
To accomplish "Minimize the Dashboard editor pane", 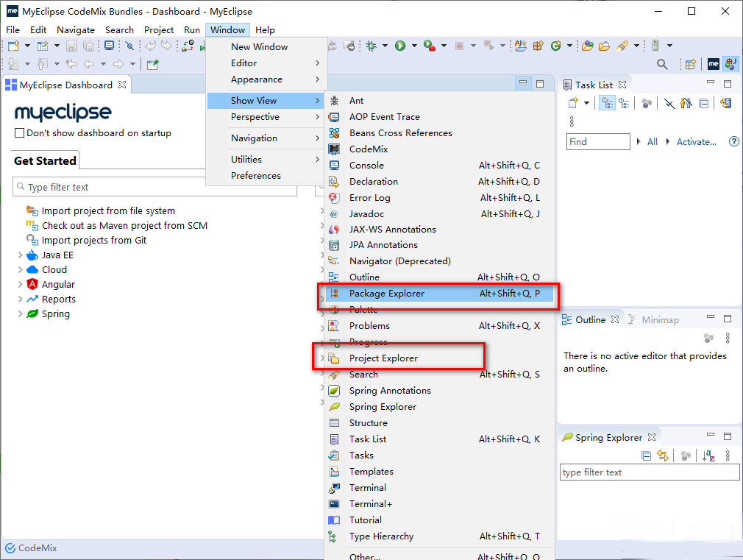I will 522,83.
